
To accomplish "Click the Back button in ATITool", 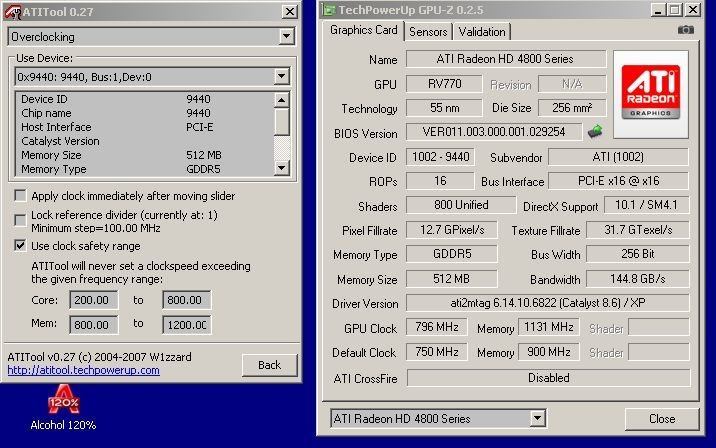I will pos(269,365).
